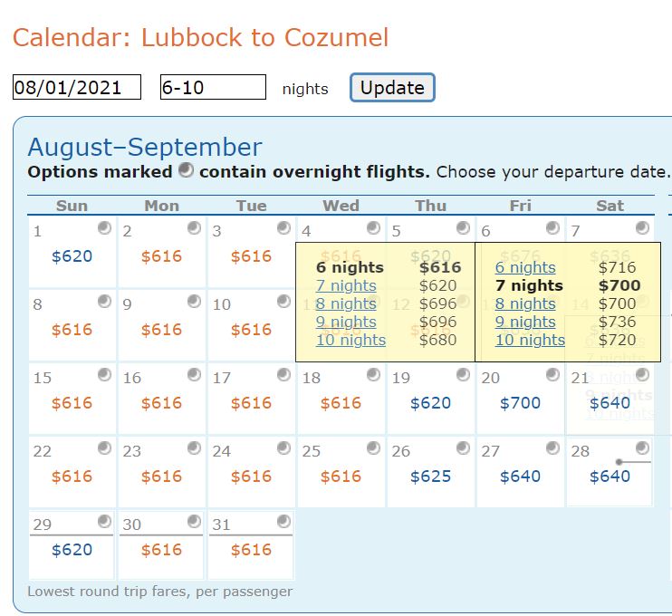Click overnight flight icon on August 28

642,448
